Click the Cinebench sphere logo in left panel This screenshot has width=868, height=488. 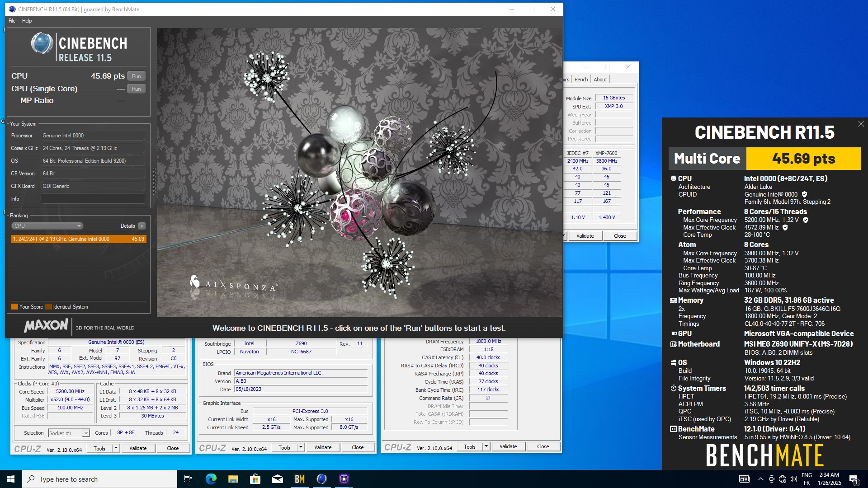click(42, 44)
